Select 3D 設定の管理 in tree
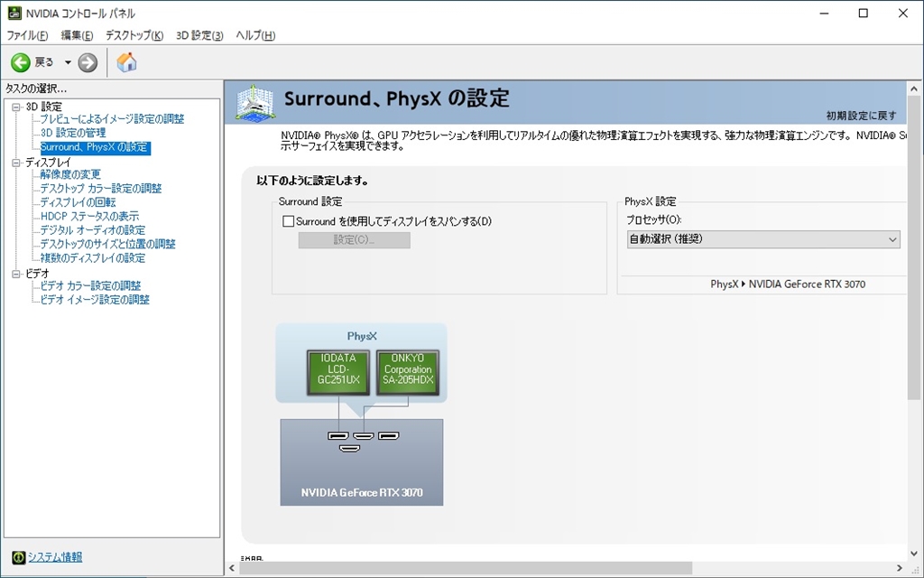Screen dimensions: 924x578 tap(73, 133)
